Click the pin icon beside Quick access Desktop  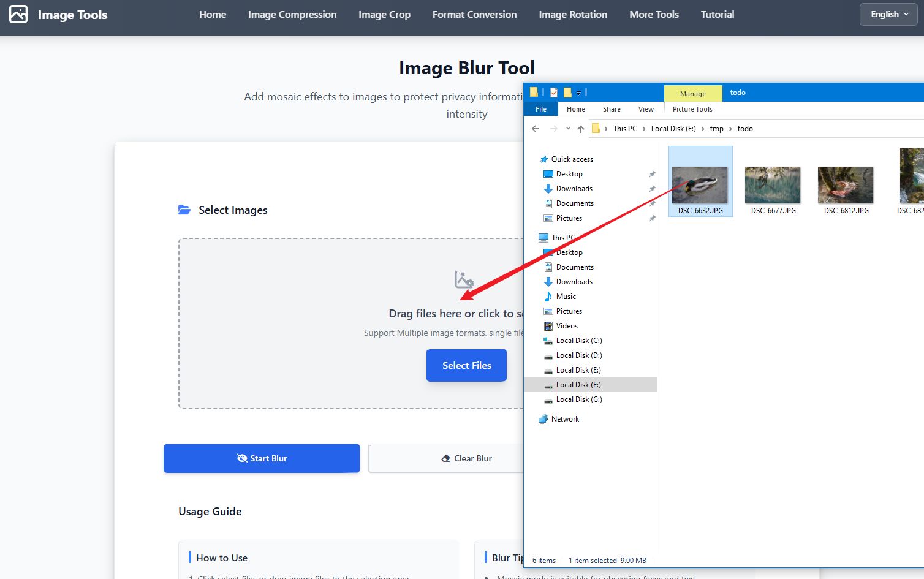coord(652,174)
